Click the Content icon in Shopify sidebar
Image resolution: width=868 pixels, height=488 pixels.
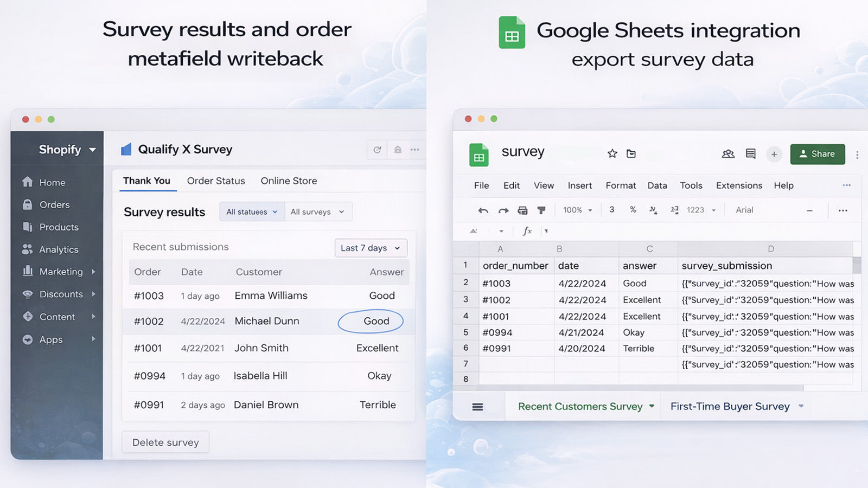[27, 317]
